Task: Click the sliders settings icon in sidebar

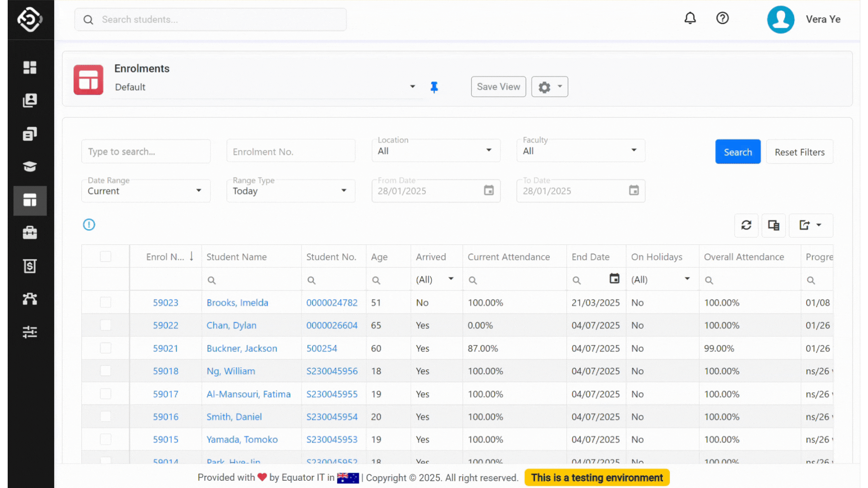Action: point(30,332)
